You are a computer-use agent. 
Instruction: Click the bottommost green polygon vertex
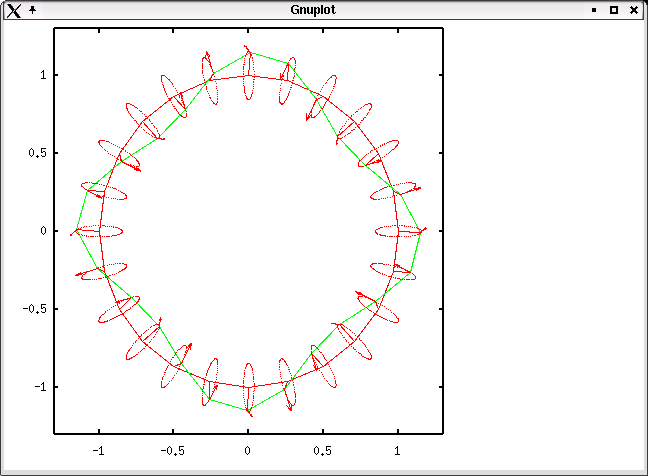click(x=248, y=410)
